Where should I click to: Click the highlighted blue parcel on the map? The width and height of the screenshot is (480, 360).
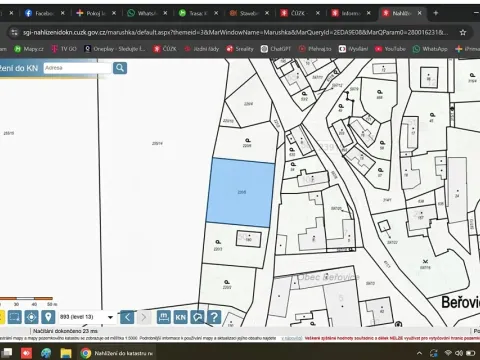241,193
